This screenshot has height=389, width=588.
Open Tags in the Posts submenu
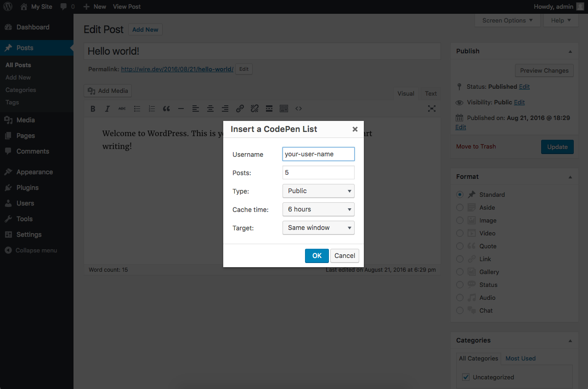(12, 102)
